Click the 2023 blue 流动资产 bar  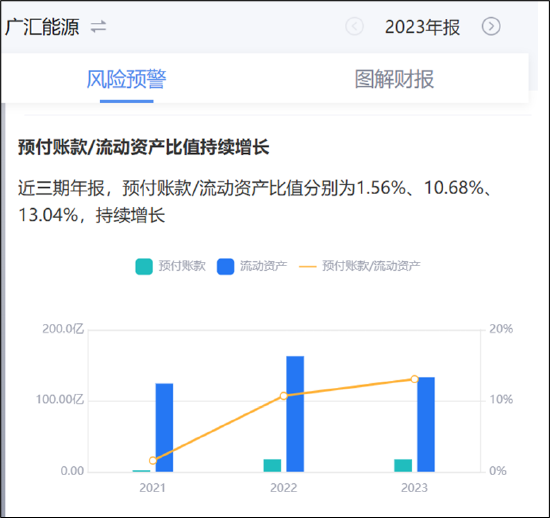[x=426, y=424]
